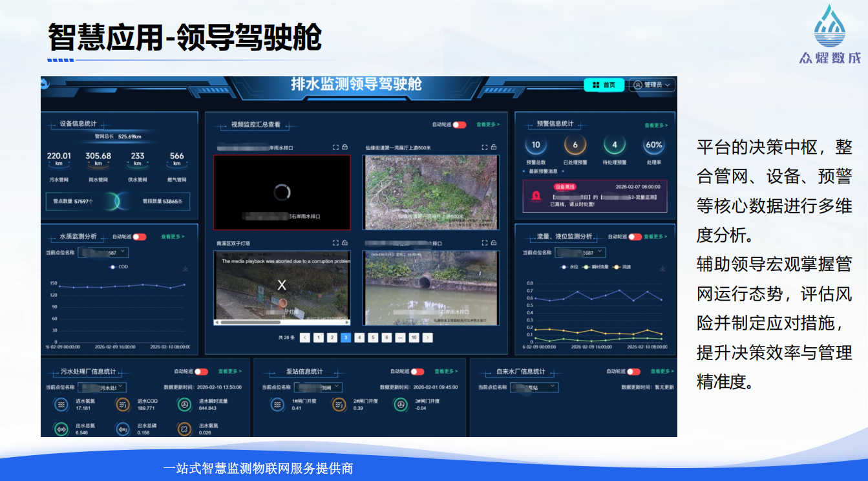Click the 已处理预警 circle showing 6
868x481 pixels.
point(575,145)
